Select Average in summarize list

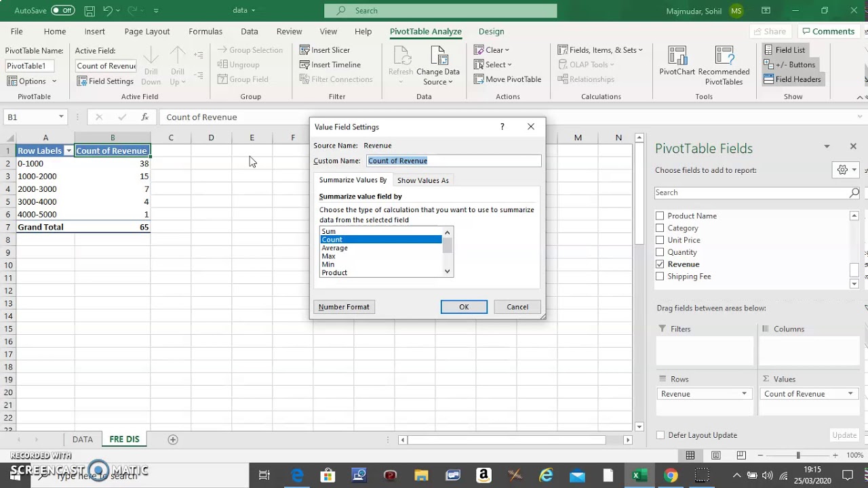[380, 248]
